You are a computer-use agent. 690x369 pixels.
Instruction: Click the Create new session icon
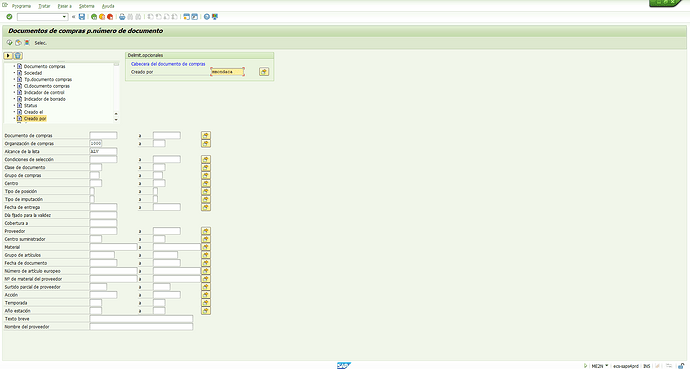pos(187,17)
